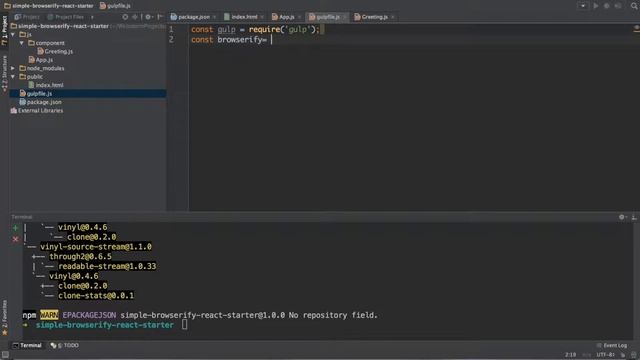Click the inspection indicator at editor top-right

tap(636, 28)
